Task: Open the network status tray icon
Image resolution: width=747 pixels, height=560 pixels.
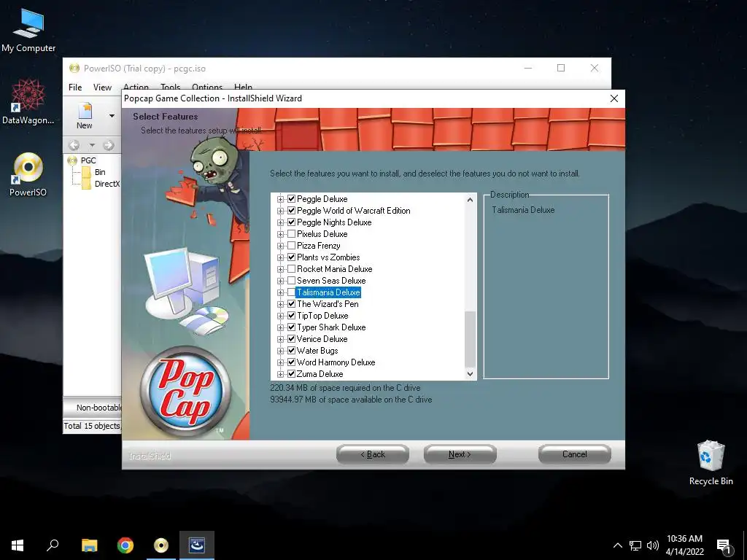Action: [x=635, y=545]
